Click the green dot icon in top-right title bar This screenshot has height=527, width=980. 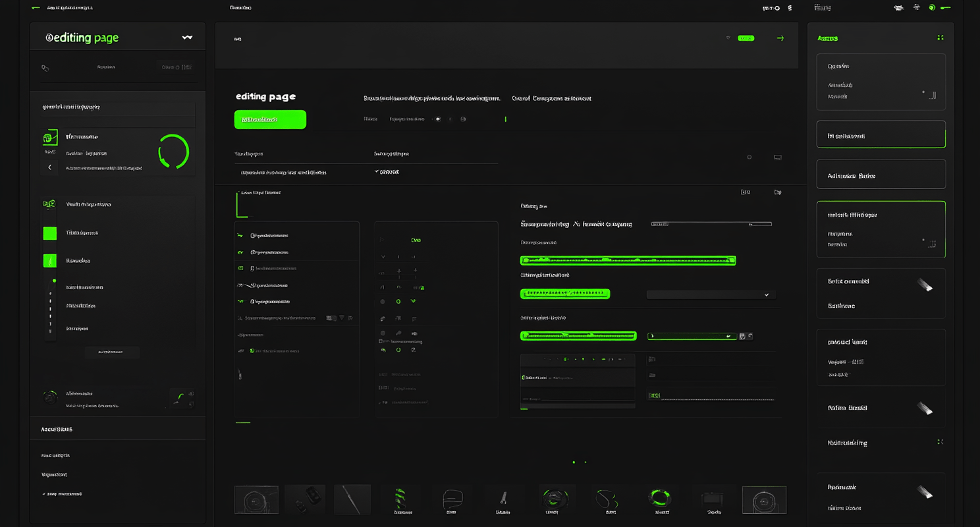(932, 8)
